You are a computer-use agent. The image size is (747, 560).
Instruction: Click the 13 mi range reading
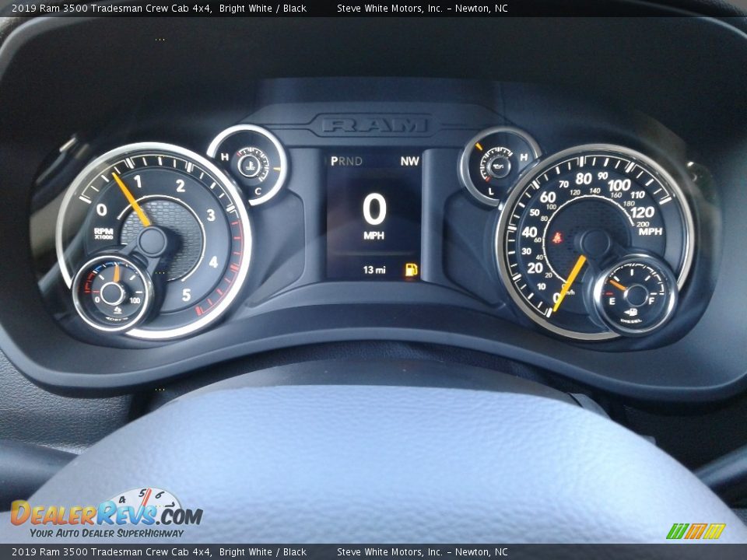(x=373, y=270)
